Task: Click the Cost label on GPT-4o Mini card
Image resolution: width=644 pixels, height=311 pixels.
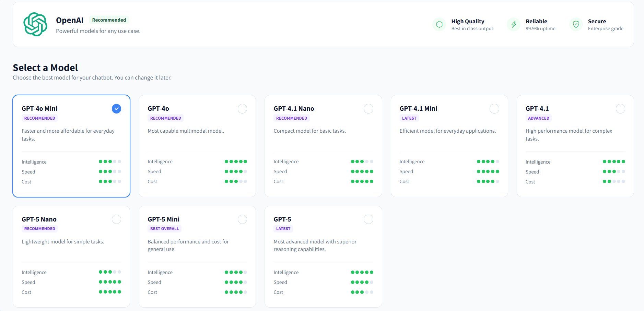Action: (x=26, y=182)
